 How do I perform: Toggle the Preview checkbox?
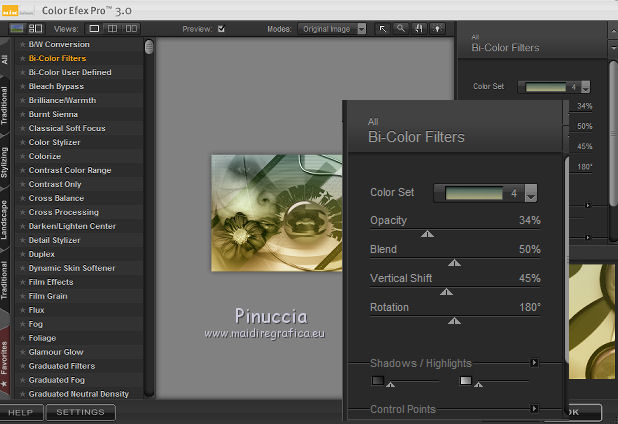click(221, 29)
